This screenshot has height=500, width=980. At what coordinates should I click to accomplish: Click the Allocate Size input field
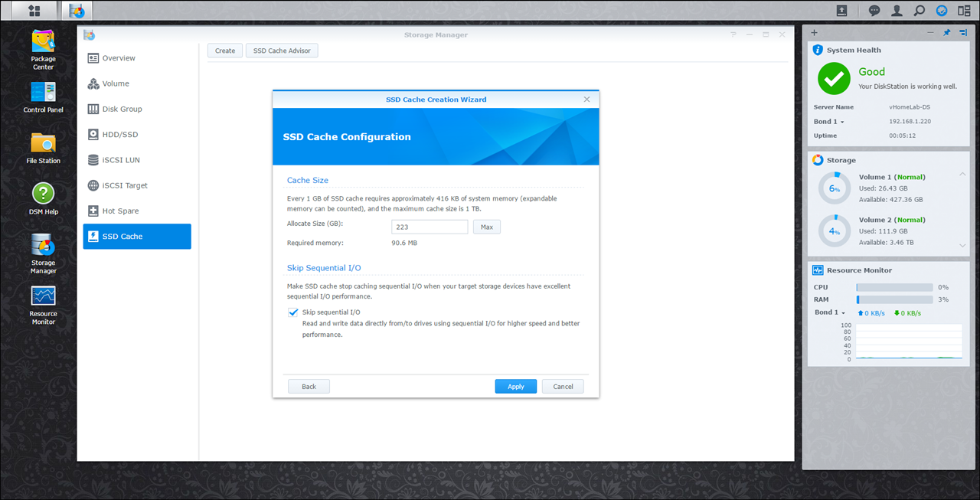click(430, 227)
